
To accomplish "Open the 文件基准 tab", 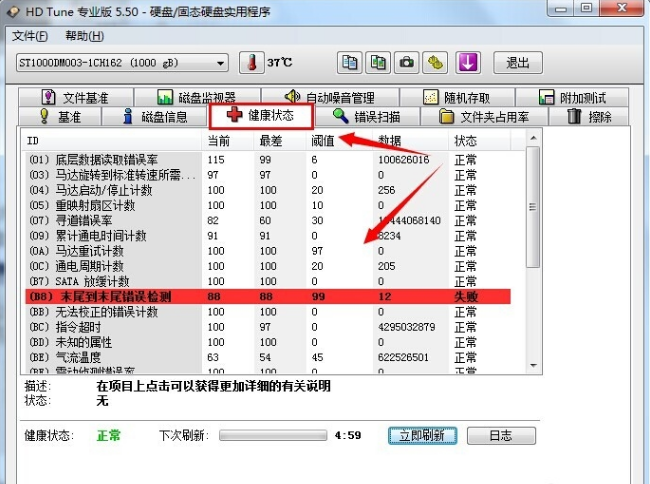I will click(x=74, y=98).
